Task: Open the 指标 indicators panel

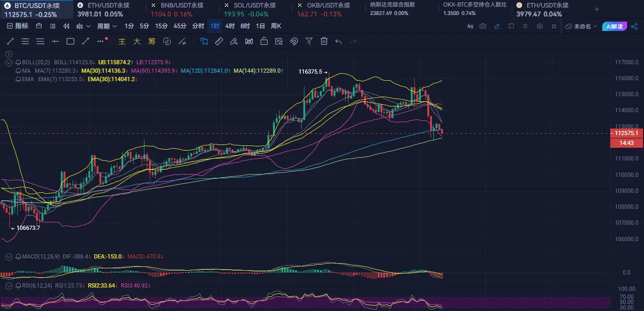Action: tap(17, 26)
